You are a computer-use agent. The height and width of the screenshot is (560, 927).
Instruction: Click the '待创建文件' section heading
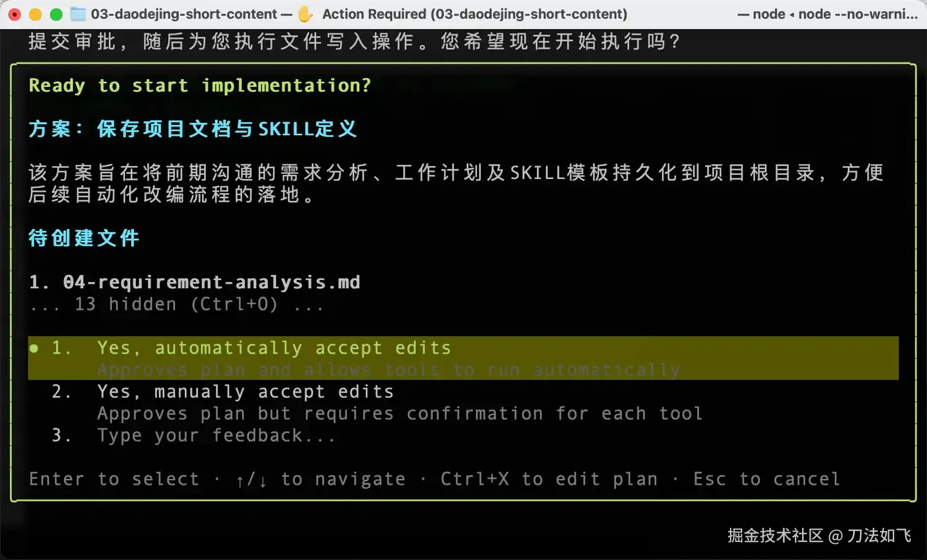click(x=84, y=238)
